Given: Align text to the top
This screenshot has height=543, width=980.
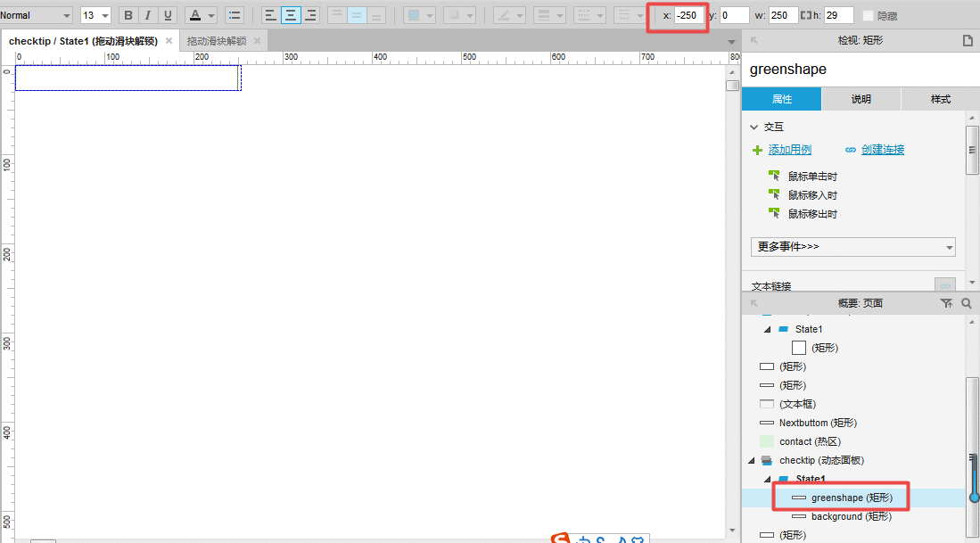Looking at the screenshot, I should (x=337, y=15).
